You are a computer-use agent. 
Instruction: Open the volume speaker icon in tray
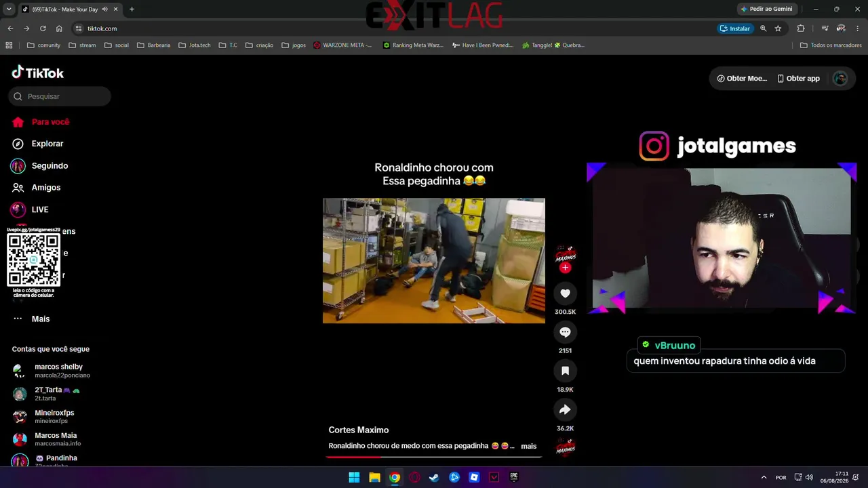[x=809, y=477]
